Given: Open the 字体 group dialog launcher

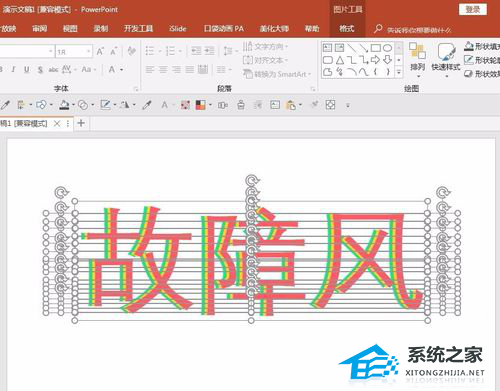Looking at the screenshot, I should pos(136,89).
